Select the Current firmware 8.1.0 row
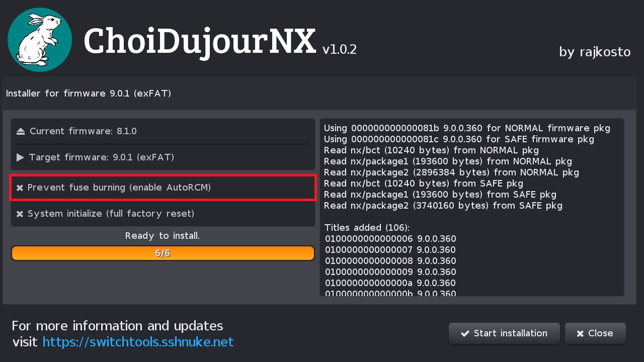The image size is (644, 362). (x=163, y=131)
